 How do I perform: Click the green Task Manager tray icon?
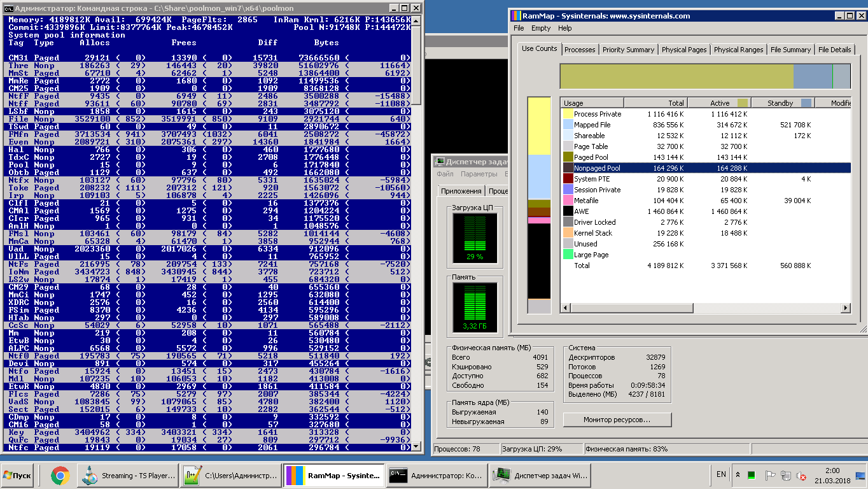tap(752, 475)
